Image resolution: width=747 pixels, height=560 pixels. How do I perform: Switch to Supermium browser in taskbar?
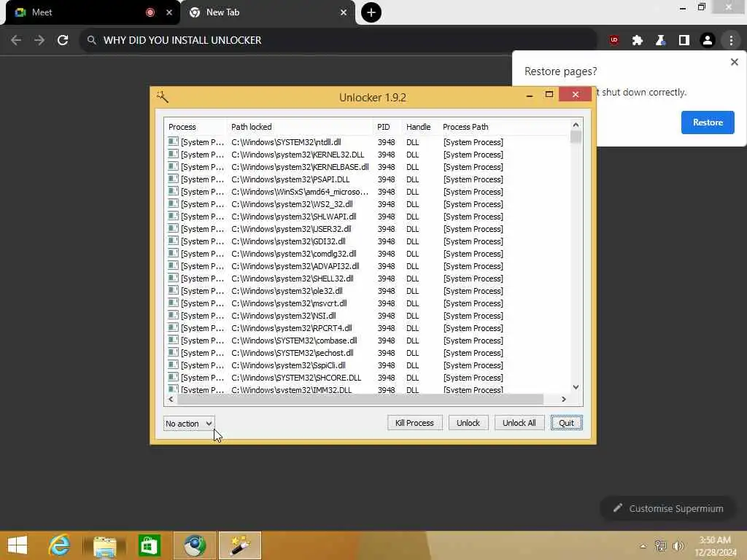point(195,545)
